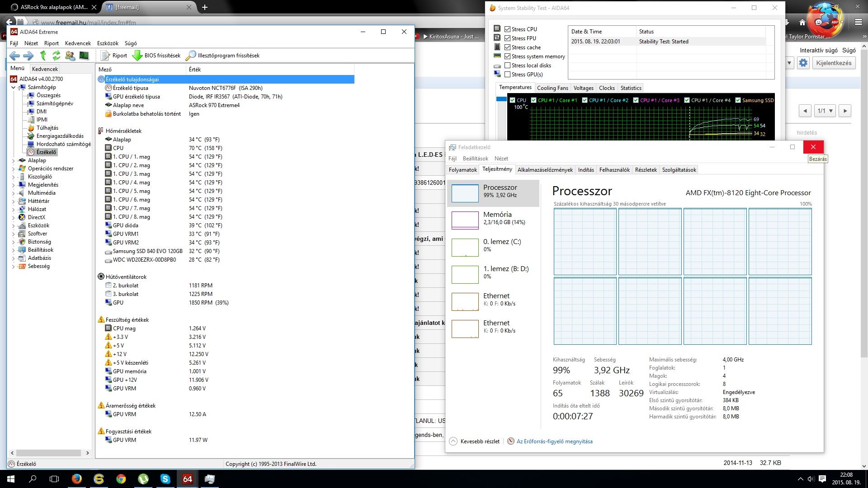The image size is (868, 488).
Task: Select Túlhajtás tree item
Action: (47, 128)
